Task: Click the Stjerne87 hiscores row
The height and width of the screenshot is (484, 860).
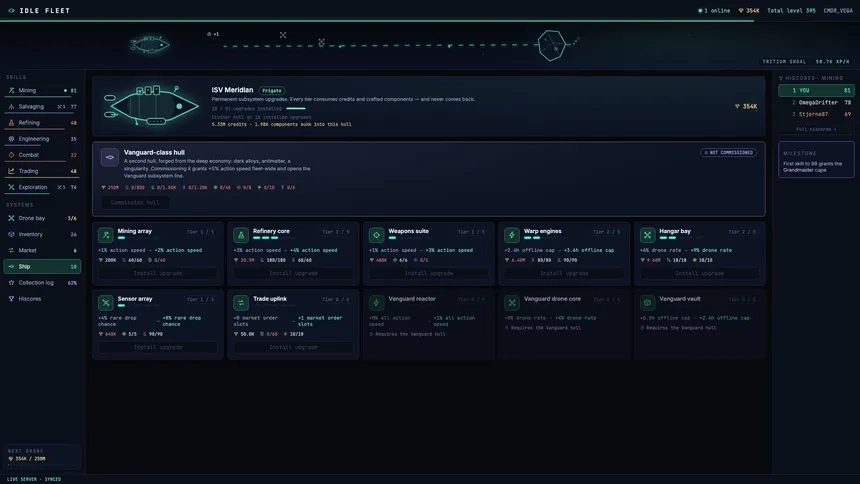Action: [816, 114]
